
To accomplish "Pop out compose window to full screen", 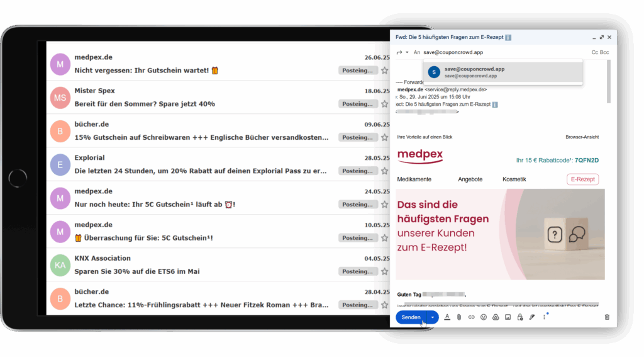I will coord(602,37).
